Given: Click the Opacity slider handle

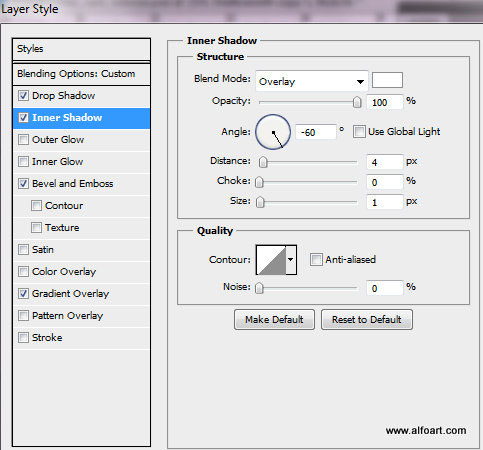Looking at the screenshot, I should [357, 102].
